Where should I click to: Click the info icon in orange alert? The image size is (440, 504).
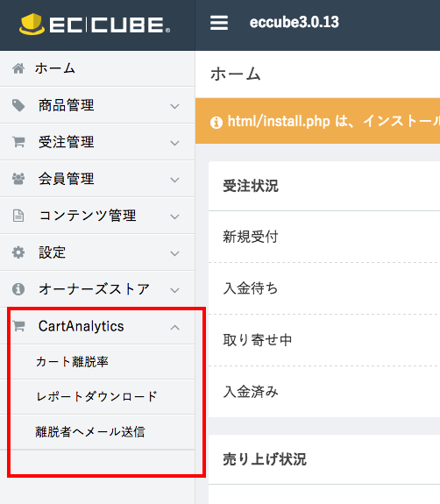pyautogui.click(x=216, y=122)
